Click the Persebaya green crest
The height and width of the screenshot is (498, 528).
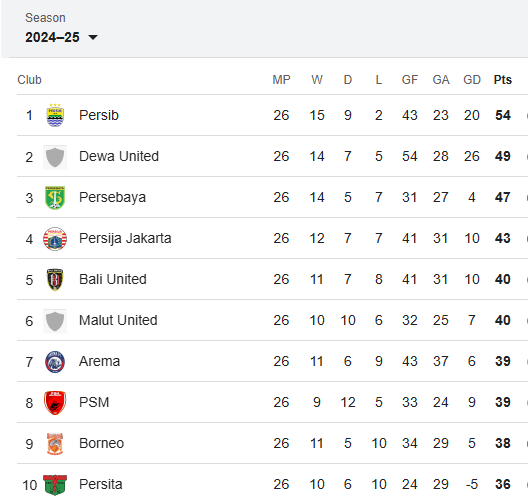click(x=55, y=198)
